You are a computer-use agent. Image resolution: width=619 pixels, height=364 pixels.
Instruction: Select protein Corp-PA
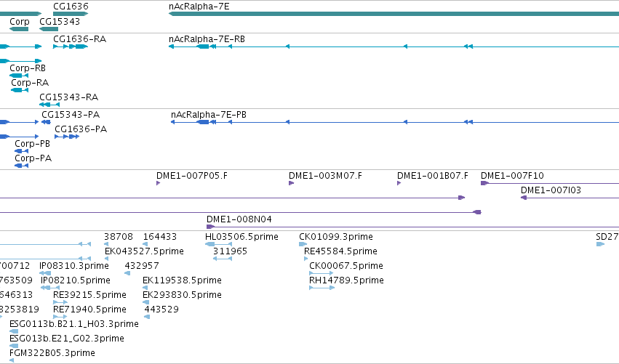click(33, 158)
